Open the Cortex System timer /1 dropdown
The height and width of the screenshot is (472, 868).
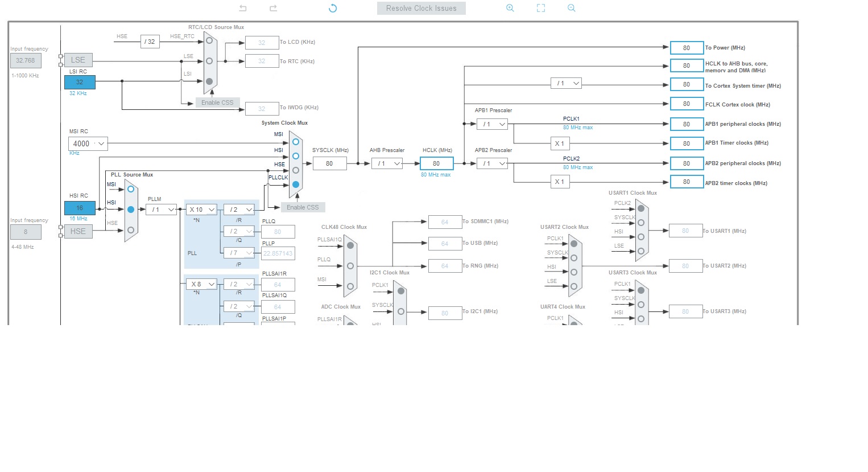coord(566,83)
